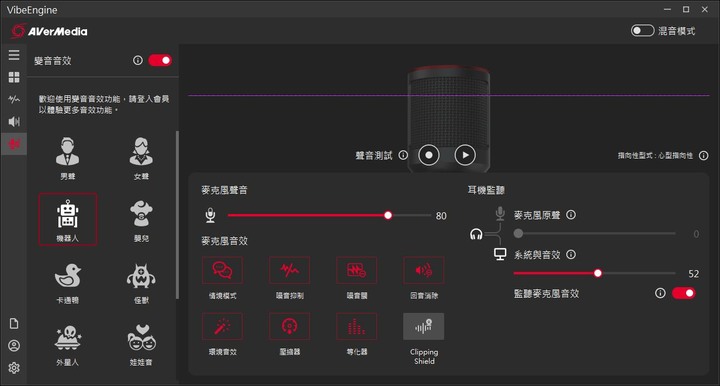Viewport: 720px width, 386px height.
Task: Minimize the VibeEngine window
Action: point(667,9)
